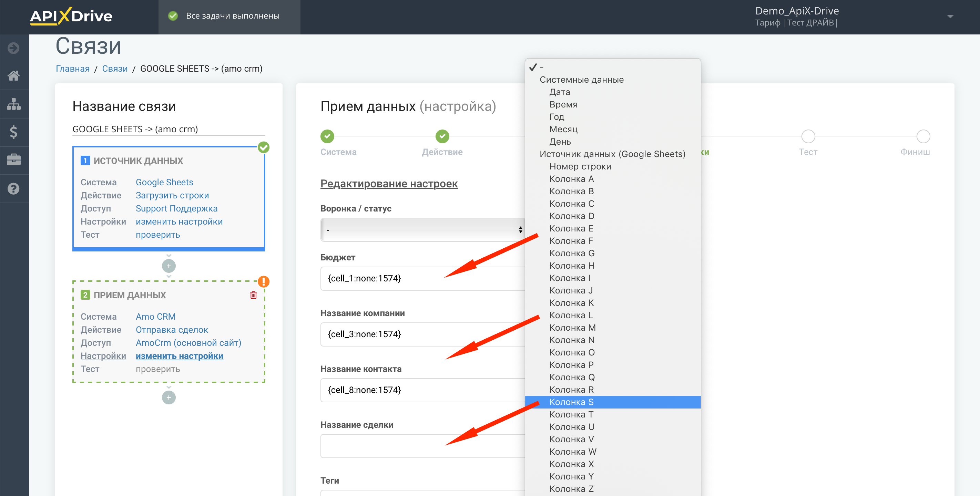Edit the connection name field GOOGLE SHEETS -> (amo crm)
980x496 pixels.
coord(169,129)
